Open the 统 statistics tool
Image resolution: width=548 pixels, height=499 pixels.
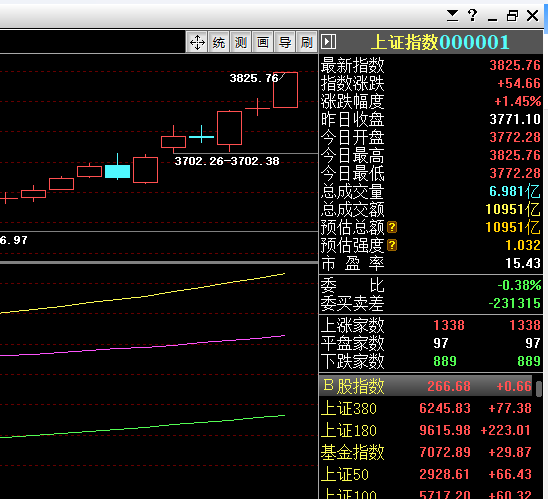(x=219, y=43)
